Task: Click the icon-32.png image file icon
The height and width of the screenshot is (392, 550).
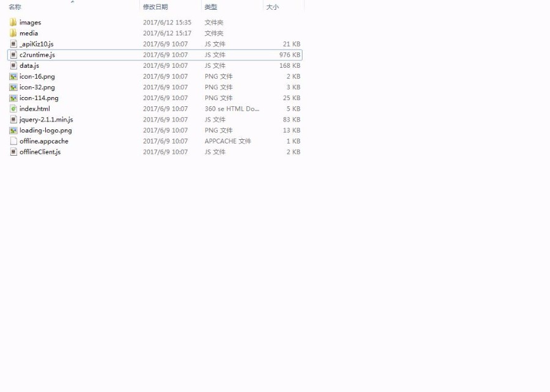Action: 13,87
